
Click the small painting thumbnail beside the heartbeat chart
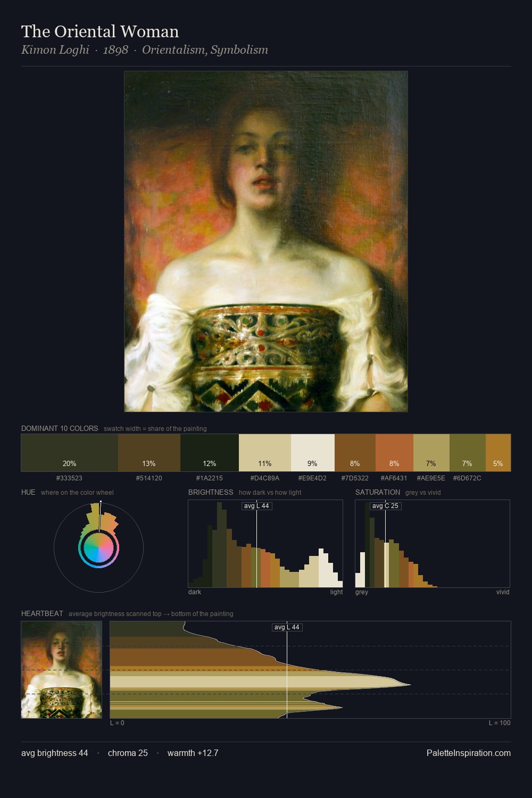61,670
